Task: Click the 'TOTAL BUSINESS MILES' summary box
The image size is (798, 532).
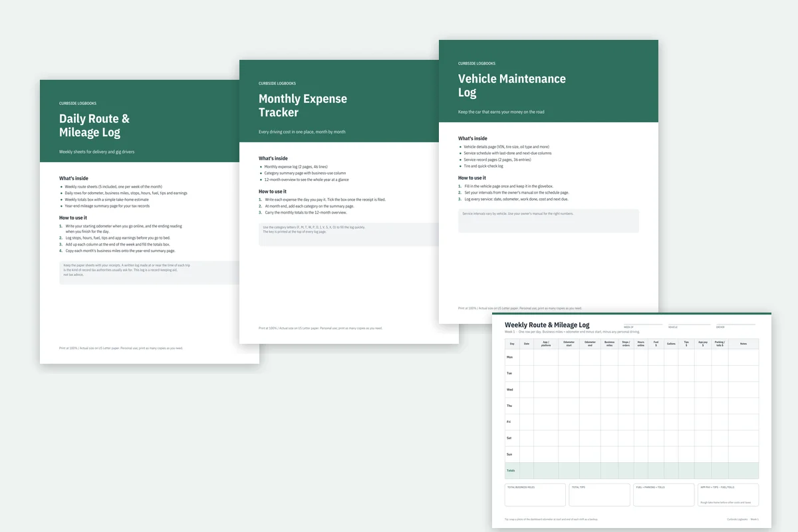Action: [535, 495]
